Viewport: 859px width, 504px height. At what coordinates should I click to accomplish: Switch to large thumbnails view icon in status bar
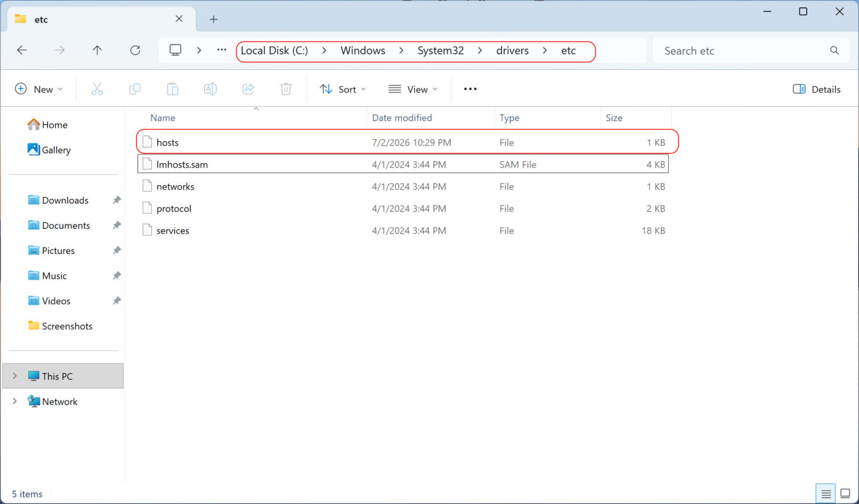coord(845,494)
